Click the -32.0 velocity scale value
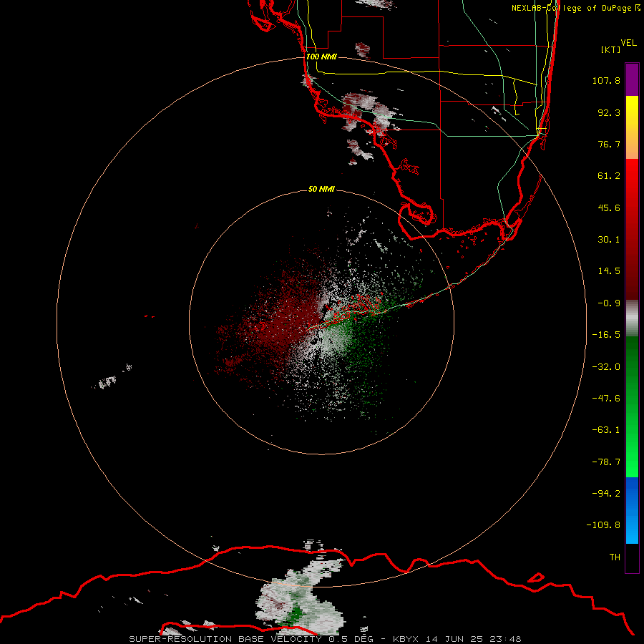This screenshot has height=644, width=644. (606, 367)
